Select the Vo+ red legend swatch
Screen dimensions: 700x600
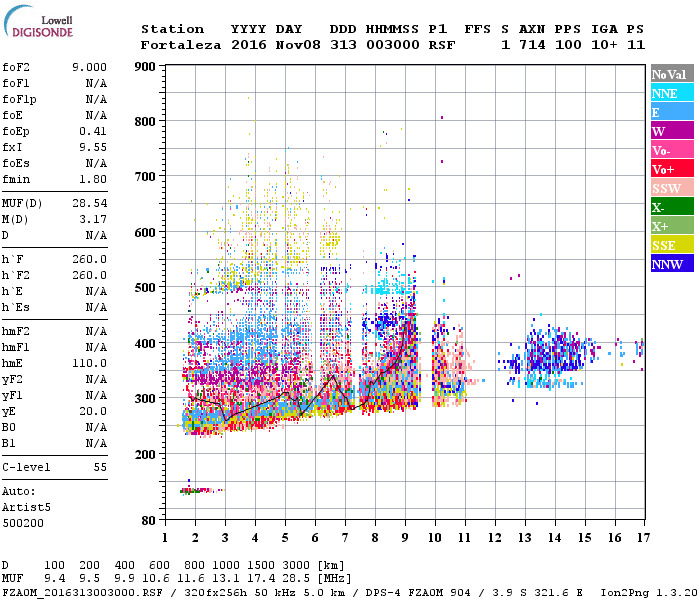click(x=672, y=169)
